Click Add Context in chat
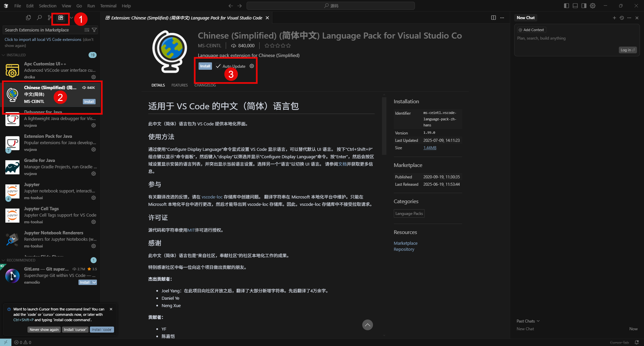 [531, 30]
